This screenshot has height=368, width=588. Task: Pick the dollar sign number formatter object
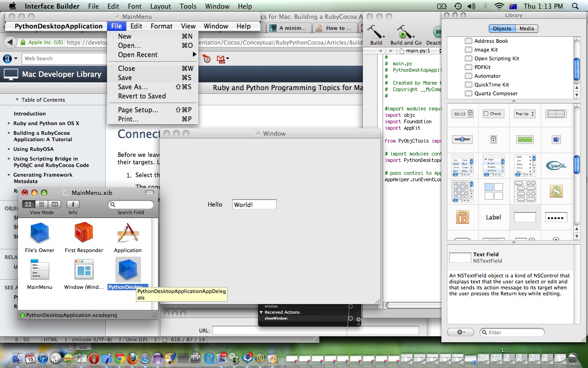[x=556, y=191]
